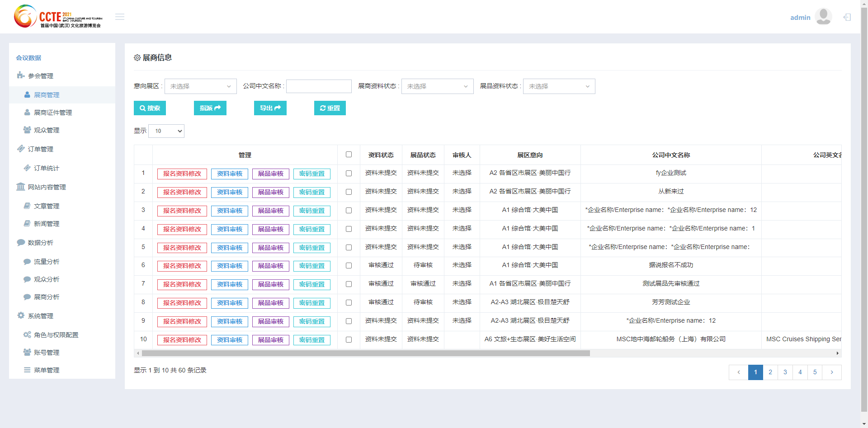Click the 搜索 search button
Viewport: 868px width, 428px height.
(150, 108)
